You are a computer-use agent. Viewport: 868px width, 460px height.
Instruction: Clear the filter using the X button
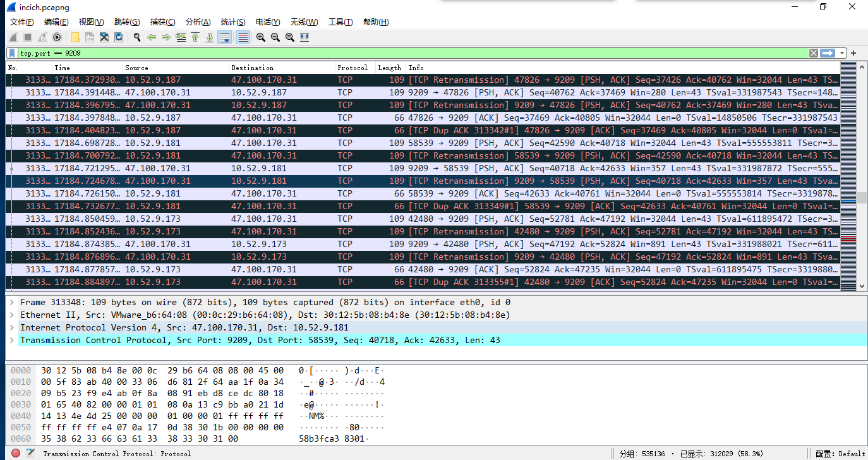click(813, 53)
